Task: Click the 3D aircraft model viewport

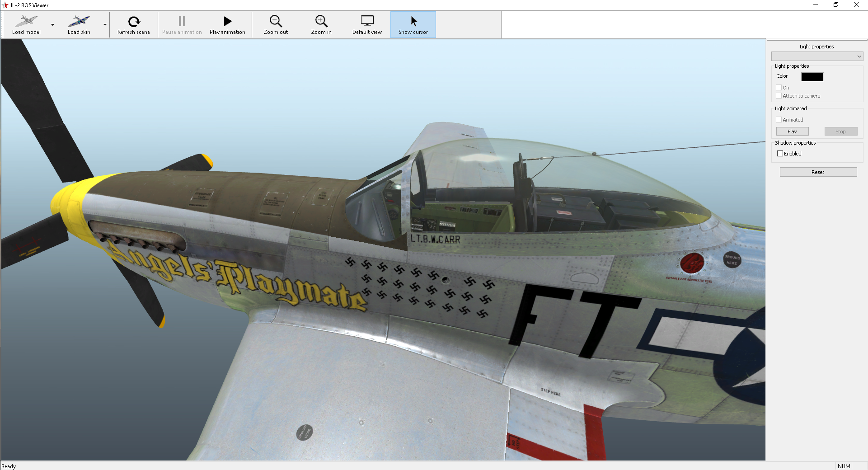Action: point(383,250)
